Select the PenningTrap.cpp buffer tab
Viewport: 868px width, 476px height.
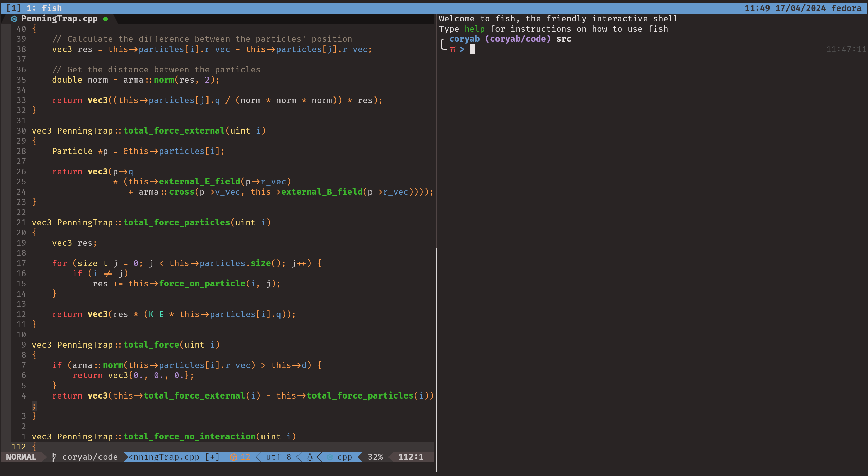click(59, 19)
